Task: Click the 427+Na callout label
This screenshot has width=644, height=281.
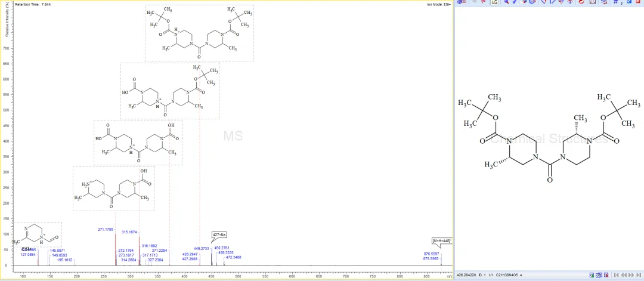Action: click(x=219, y=235)
